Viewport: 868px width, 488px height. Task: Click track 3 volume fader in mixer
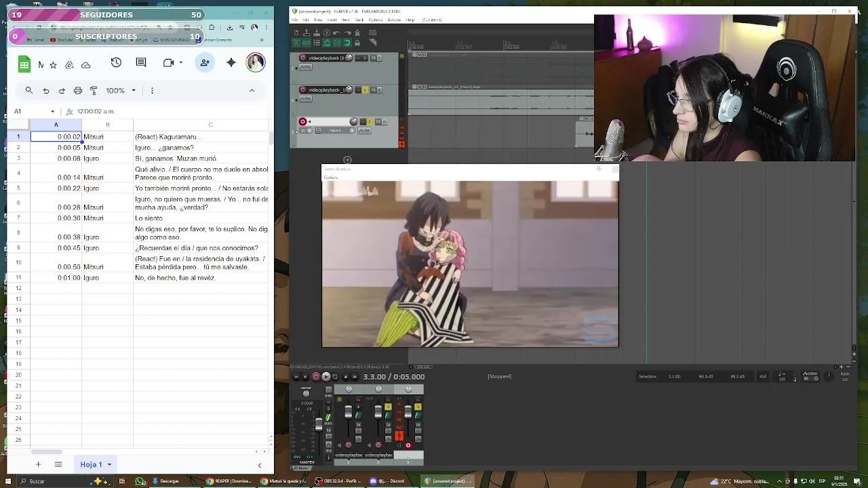coord(408,411)
